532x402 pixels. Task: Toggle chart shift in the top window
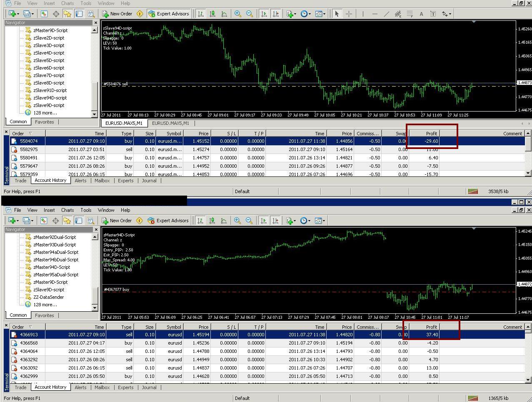[275, 14]
